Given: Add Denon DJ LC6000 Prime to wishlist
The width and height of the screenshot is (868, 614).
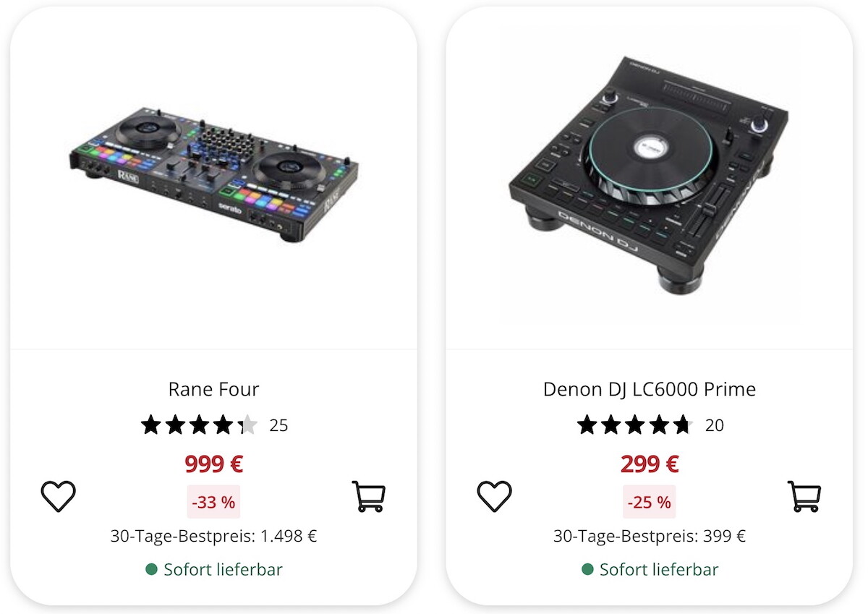Looking at the screenshot, I should (495, 496).
